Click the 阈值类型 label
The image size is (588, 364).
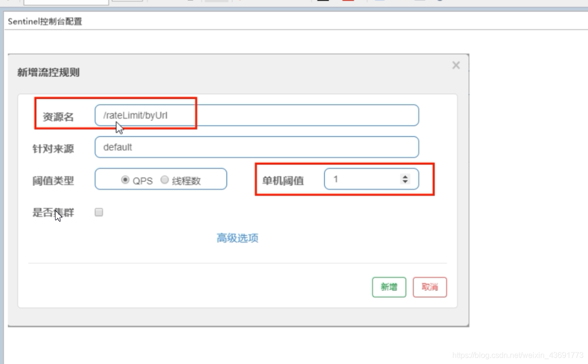(x=53, y=181)
